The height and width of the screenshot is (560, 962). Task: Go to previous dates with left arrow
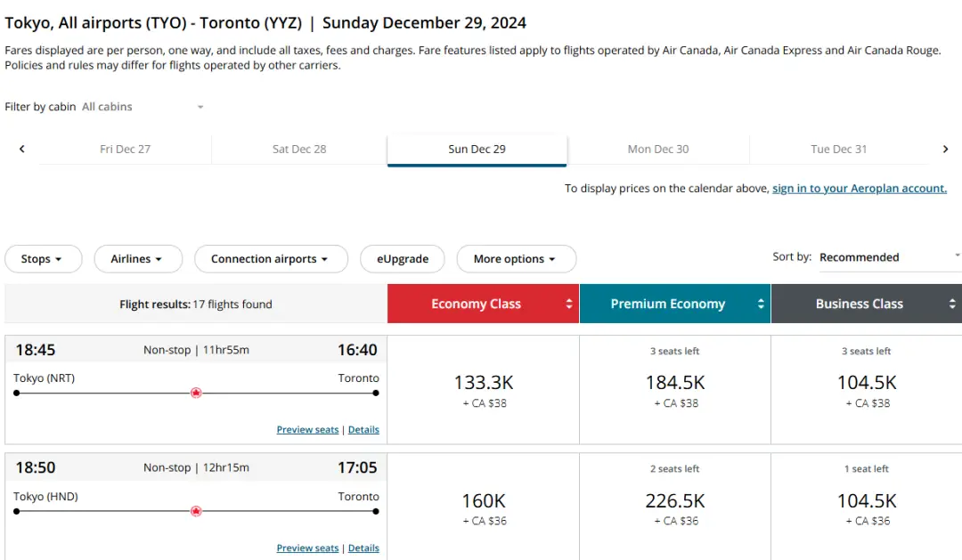tap(21, 150)
